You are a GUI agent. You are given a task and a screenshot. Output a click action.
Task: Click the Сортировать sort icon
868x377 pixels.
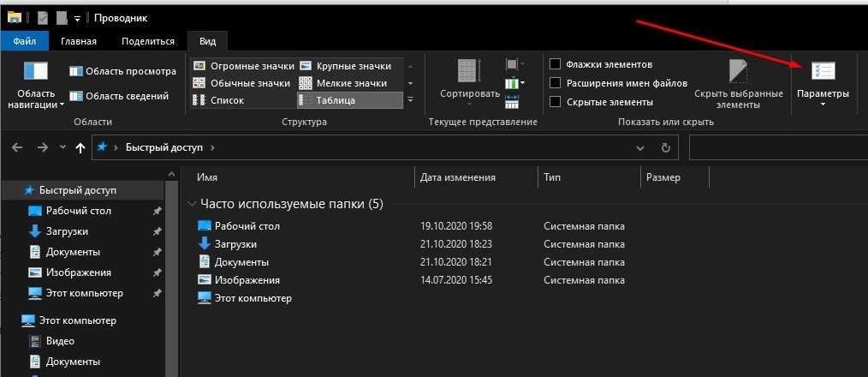coord(469,73)
